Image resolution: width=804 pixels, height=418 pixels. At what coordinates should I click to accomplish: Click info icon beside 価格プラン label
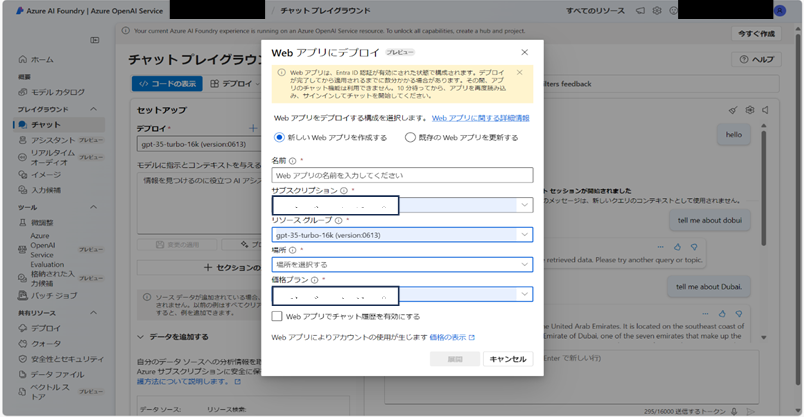(314, 280)
